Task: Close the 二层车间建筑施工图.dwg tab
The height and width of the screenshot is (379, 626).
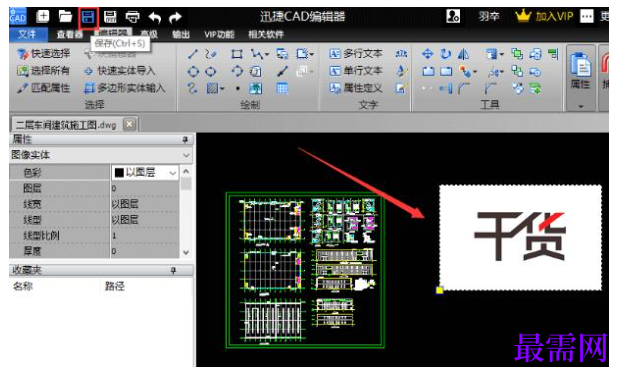Action: coord(129,124)
